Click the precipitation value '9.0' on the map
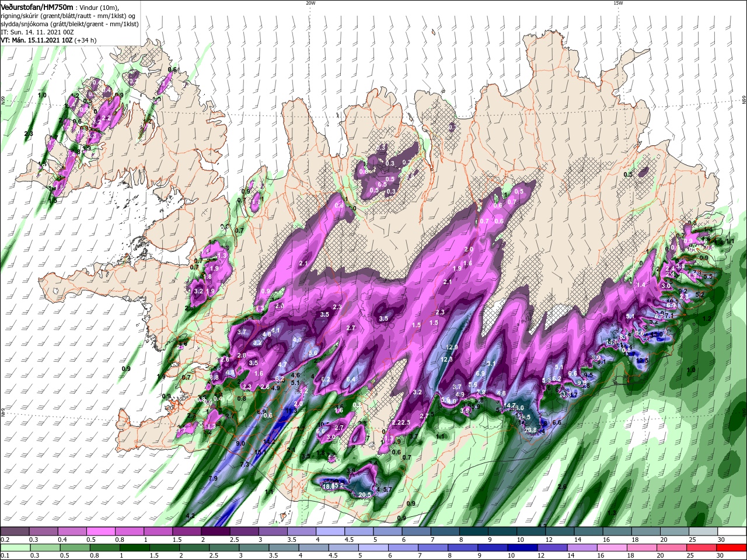The image size is (747, 560). pyautogui.click(x=240, y=443)
